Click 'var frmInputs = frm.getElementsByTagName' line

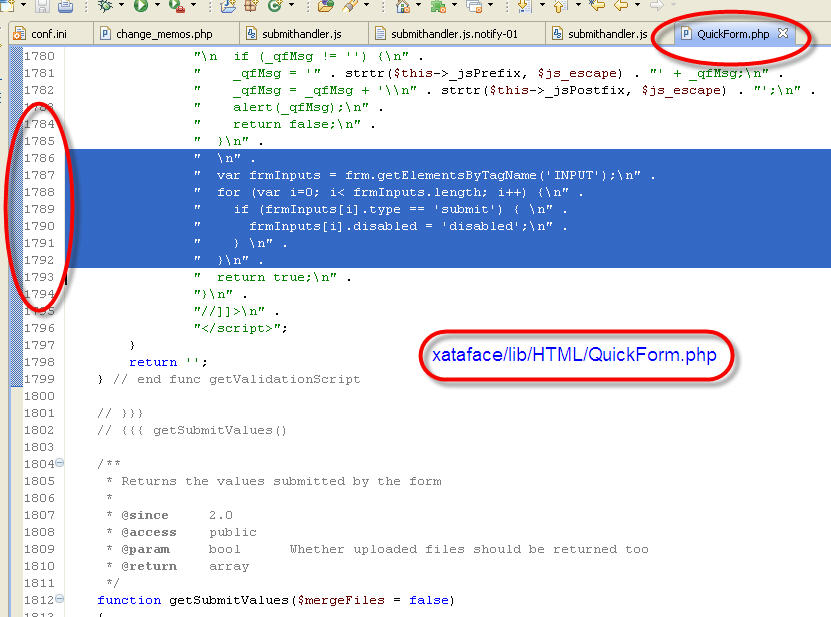coord(425,175)
